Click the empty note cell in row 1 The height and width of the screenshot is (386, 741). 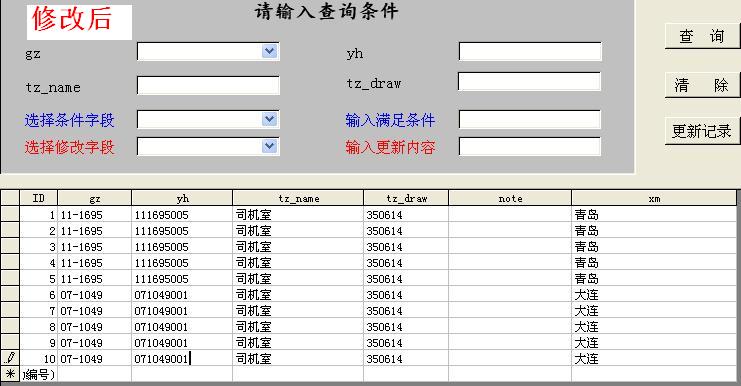click(x=510, y=214)
